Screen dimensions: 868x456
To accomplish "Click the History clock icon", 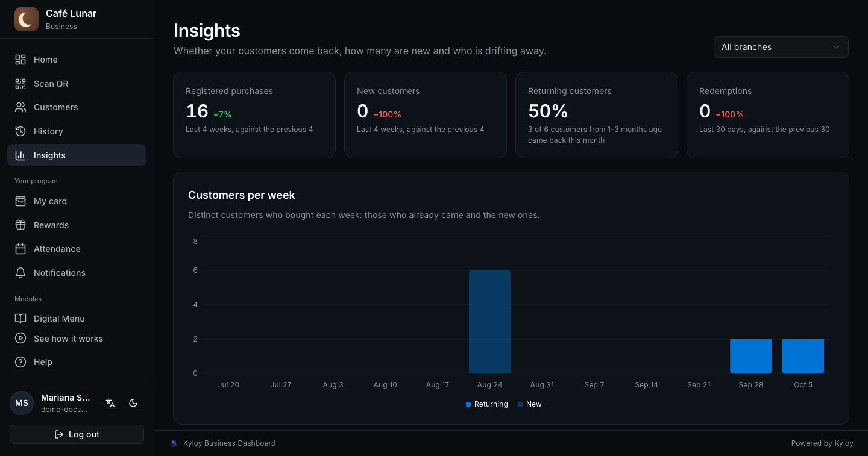I will pos(20,131).
